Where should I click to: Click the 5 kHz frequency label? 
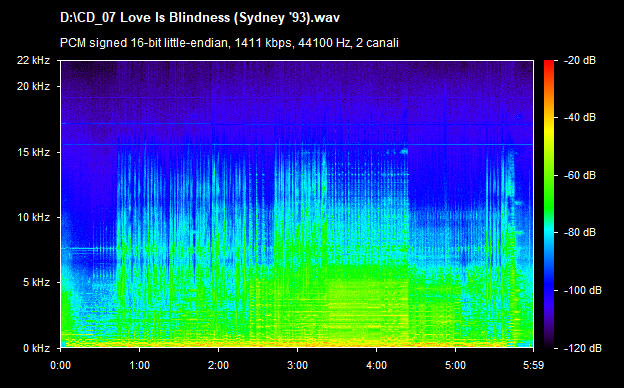tap(37, 283)
